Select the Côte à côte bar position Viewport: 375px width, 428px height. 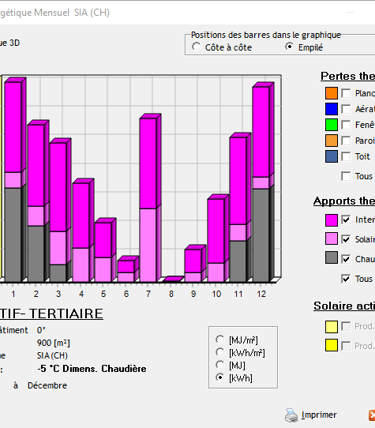pyautogui.click(x=196, y=47)
